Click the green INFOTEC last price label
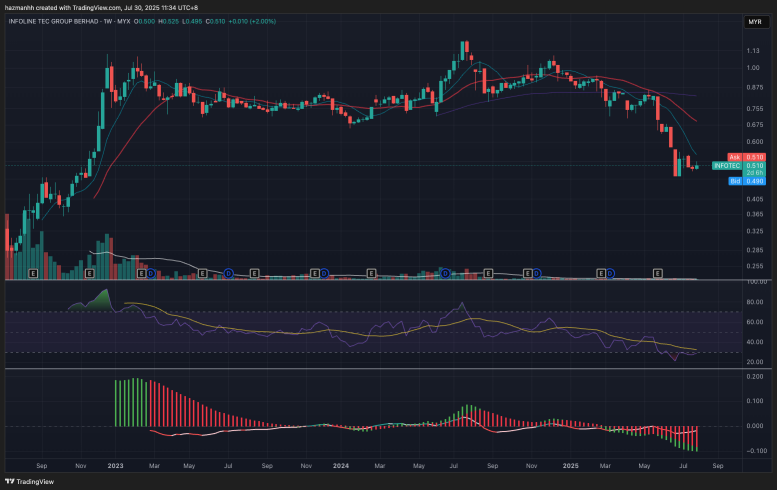777x490 pixels. click(x=739, y=165)
